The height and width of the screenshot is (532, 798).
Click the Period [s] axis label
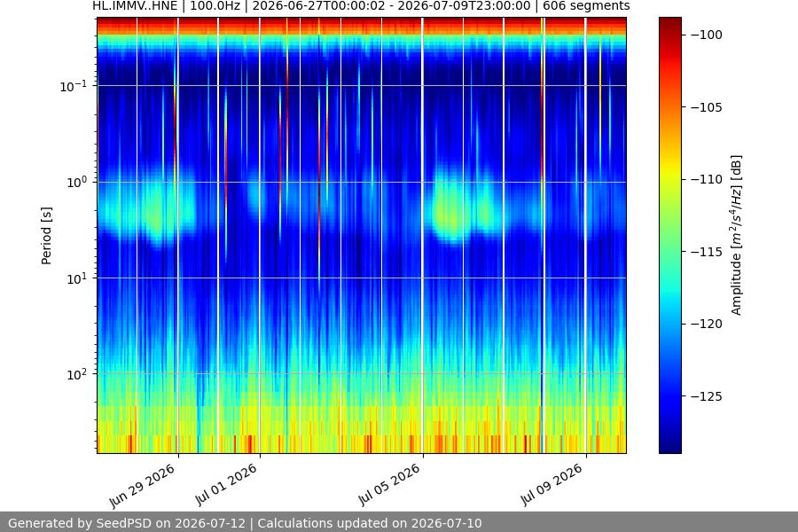46,236
